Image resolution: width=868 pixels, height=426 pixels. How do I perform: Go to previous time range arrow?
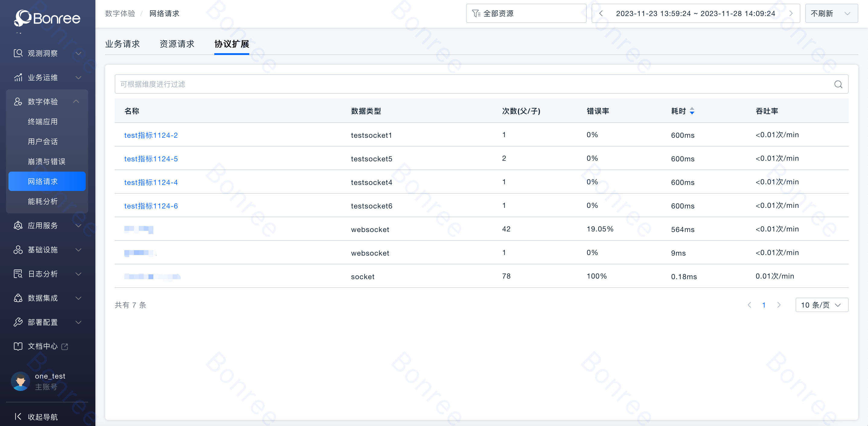601,14
